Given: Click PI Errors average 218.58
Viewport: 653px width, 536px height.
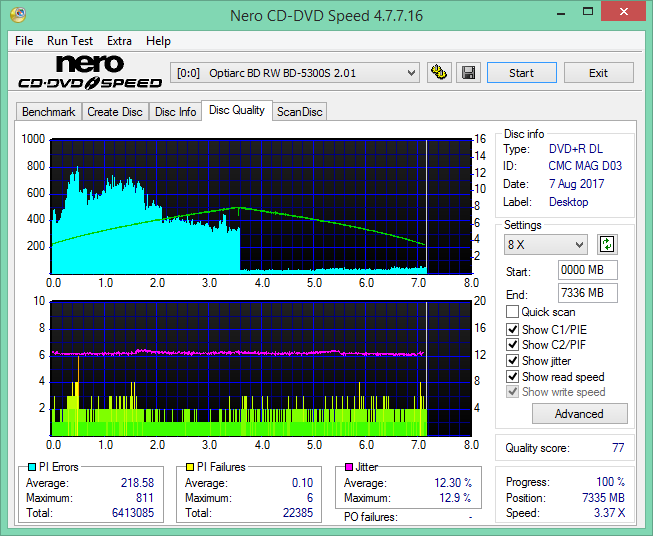Looking at the screenshot, I should (x=137, y=482).
